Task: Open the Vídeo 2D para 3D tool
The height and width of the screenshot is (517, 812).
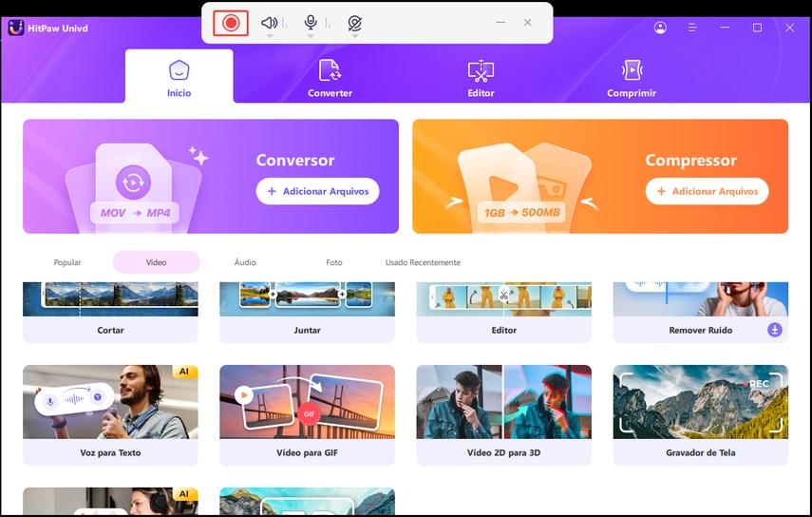Action: 504,415
